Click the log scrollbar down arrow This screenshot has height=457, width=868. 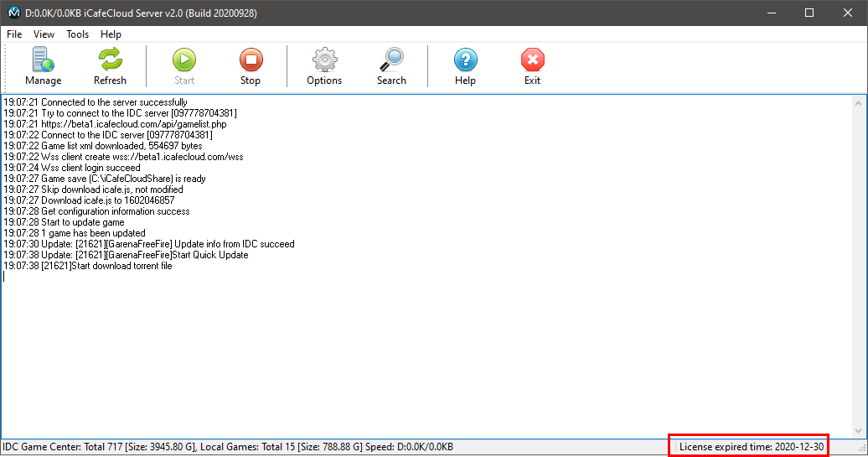859,431
